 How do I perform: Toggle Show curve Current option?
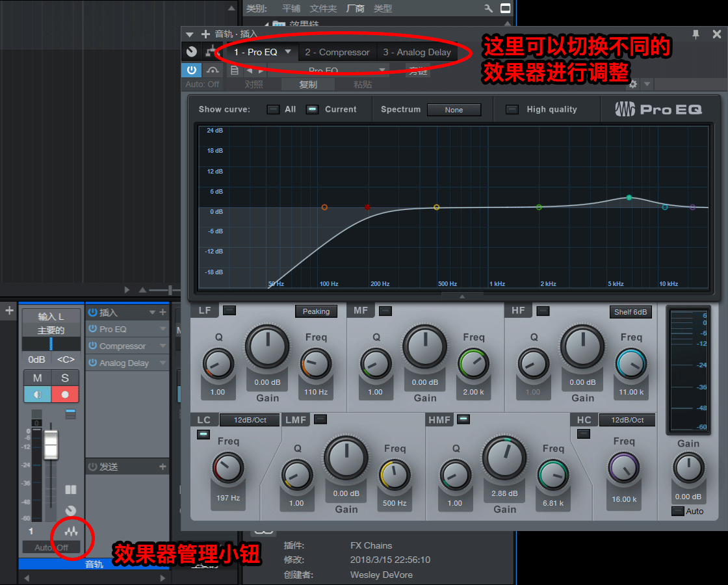[312, 110]
